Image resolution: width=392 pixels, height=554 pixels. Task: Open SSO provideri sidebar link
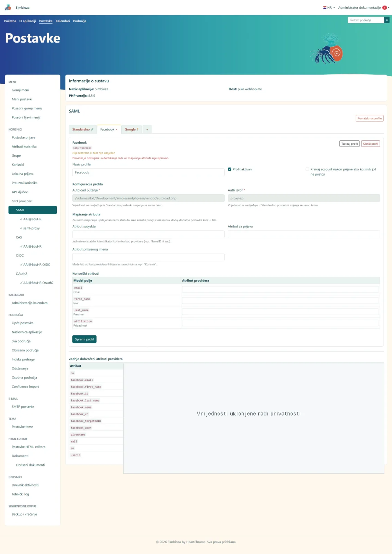[22, 201]
